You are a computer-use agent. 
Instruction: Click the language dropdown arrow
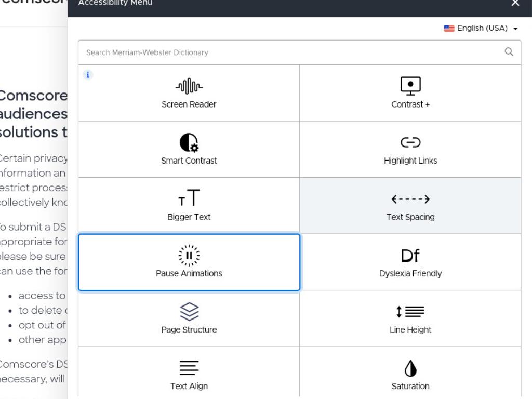point(515,29)
